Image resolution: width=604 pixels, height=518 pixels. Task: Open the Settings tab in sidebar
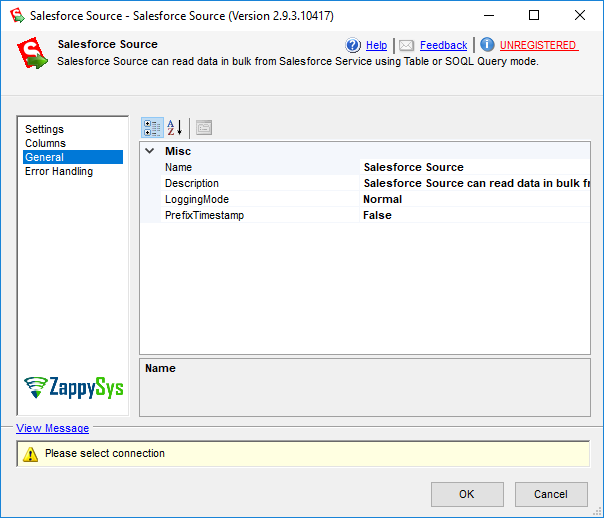[x=44, y=129]
